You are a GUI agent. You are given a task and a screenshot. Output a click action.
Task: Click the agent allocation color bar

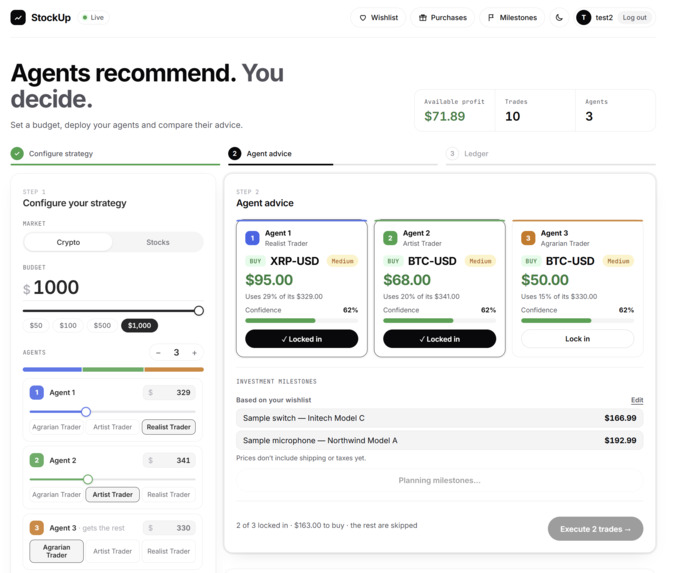[x=113, y=369]
